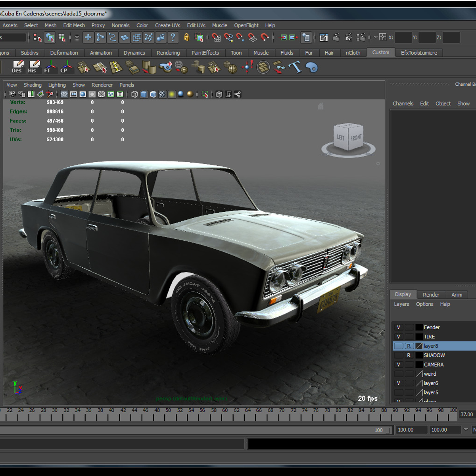
Task: Click the Des button on the shelf
Action: tap(17, 67)
